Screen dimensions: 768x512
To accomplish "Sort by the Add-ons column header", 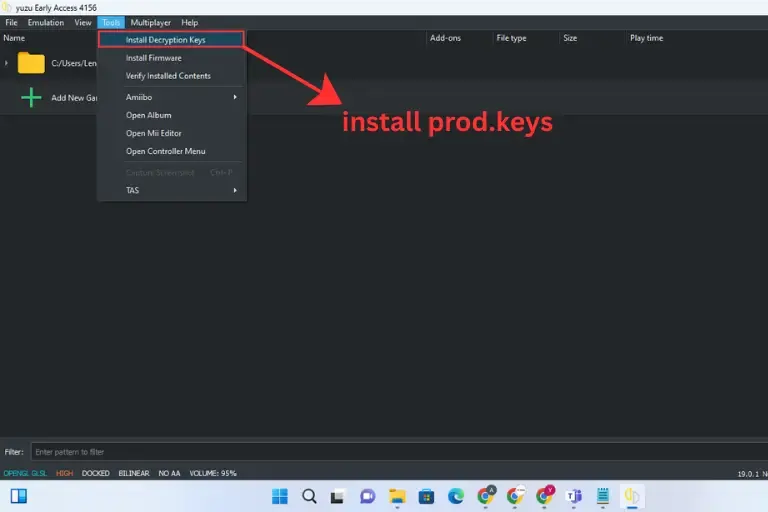I will pyautogui.click(x=445, y=38).
